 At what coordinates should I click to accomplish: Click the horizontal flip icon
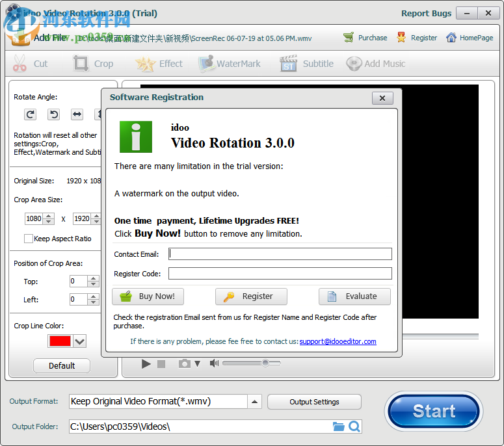[x=77, y=114]
